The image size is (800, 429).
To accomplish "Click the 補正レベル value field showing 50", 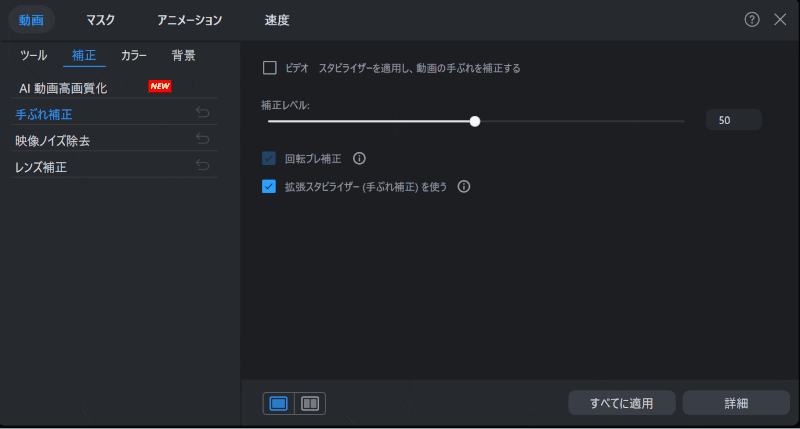I will point(734,120).
